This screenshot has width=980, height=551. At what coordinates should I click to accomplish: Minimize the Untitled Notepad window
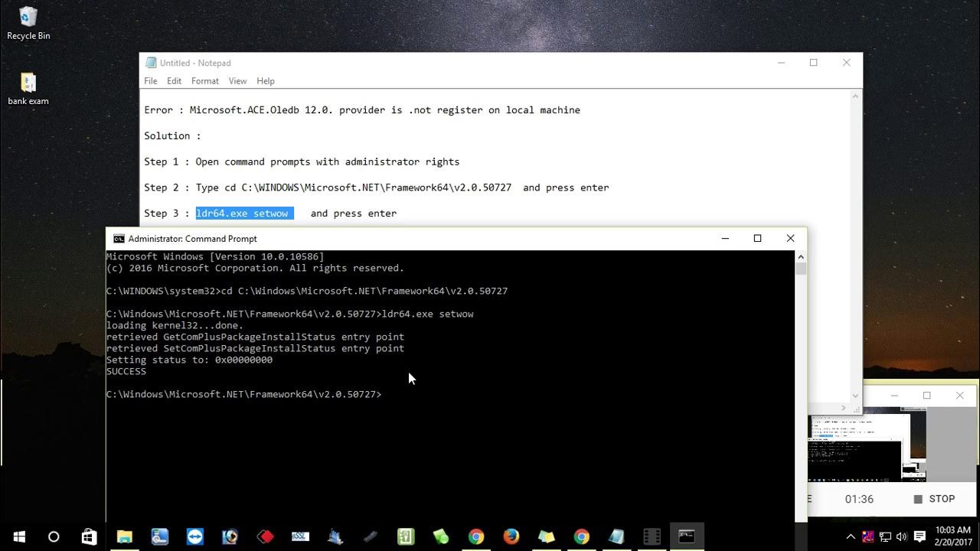(781, 63)
